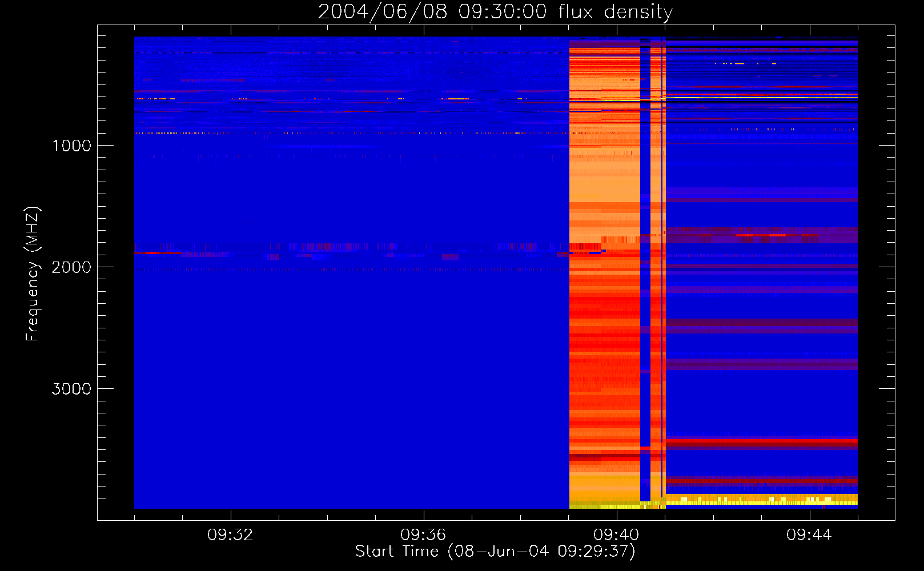This screenshot has width=924, height=571.
Task: Click the plot title '2004/06/08 09:30:00 flux density'
Action: (x=495, y=12)
